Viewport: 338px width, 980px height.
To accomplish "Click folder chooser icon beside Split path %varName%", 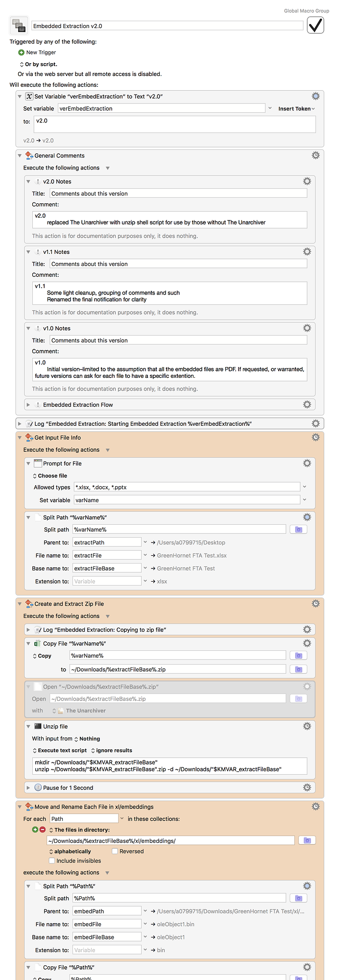I will click(x=298, y=529).
